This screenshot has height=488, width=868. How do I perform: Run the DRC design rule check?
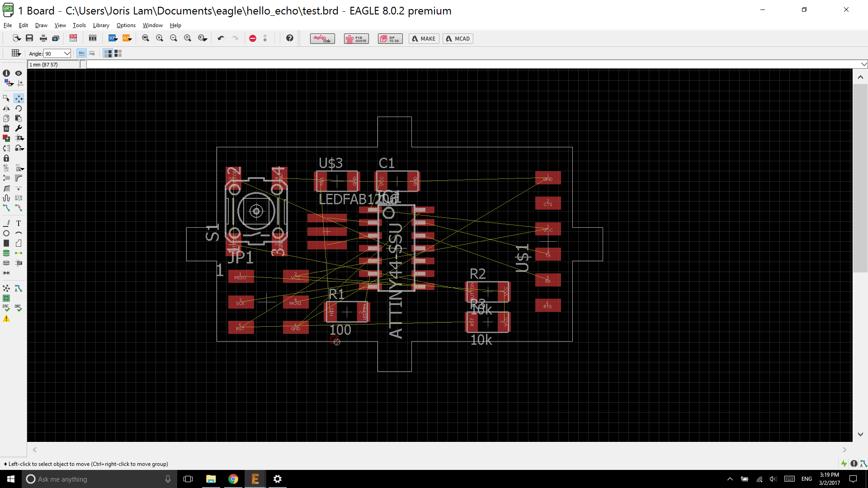pos(18,308)
